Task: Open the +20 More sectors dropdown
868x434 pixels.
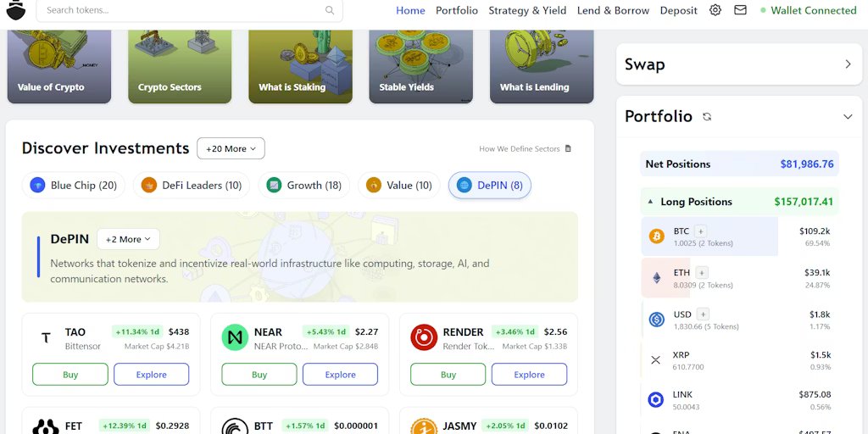Action: pos(231,148)
